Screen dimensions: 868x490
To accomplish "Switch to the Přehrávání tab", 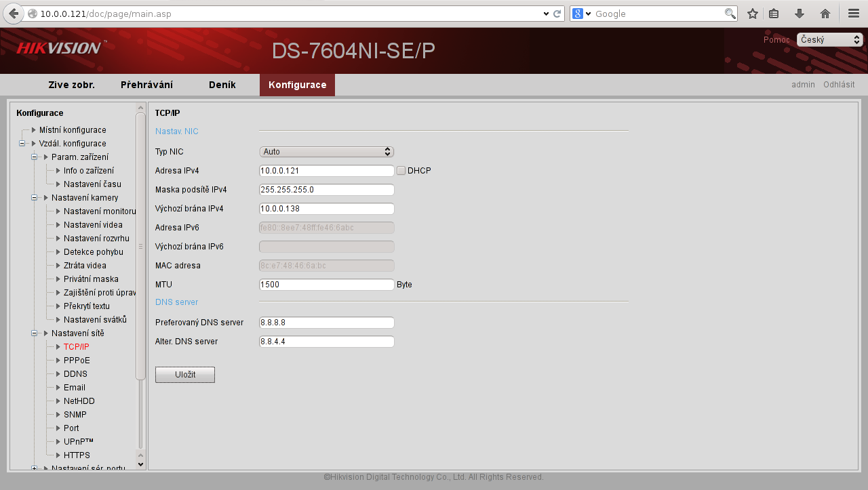I will [146, 85].
